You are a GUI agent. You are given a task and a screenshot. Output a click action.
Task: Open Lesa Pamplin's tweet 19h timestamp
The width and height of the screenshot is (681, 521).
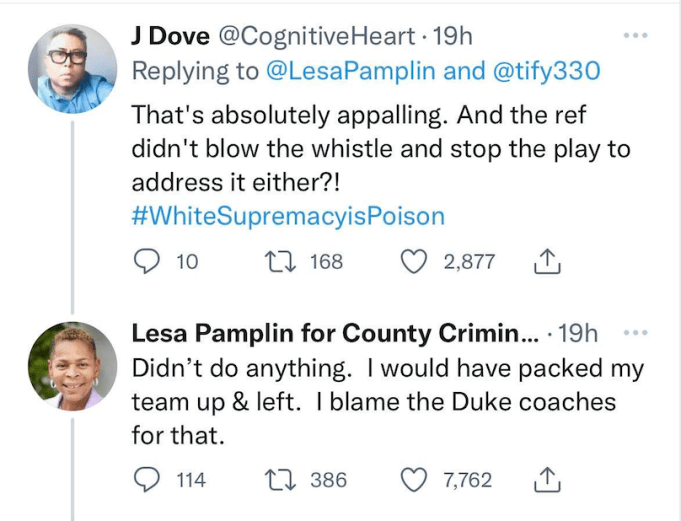[x=582, y=333]
